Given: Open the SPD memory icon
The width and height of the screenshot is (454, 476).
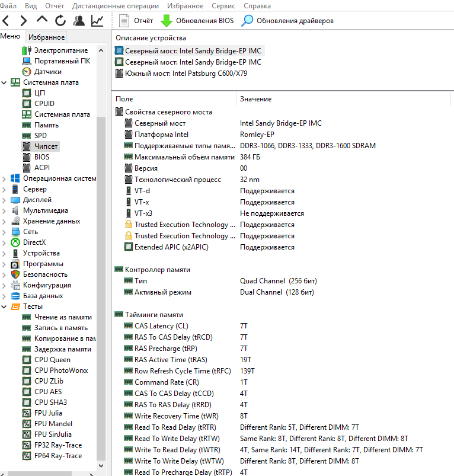Looking at the screenshot, I should (x=27, y=136).
